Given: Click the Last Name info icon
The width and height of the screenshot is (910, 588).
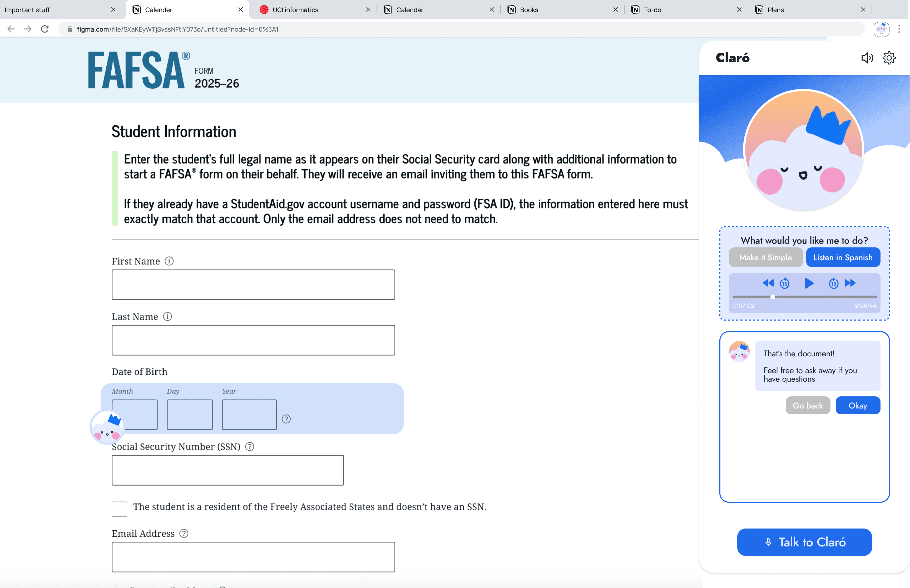Looking at the screenshot, I should click(167, 317).
